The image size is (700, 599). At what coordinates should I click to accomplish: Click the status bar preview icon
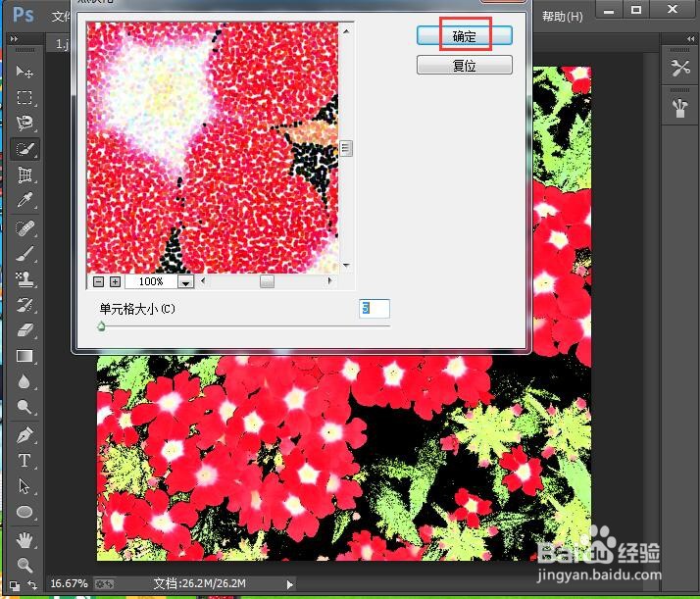pos(105,584)
